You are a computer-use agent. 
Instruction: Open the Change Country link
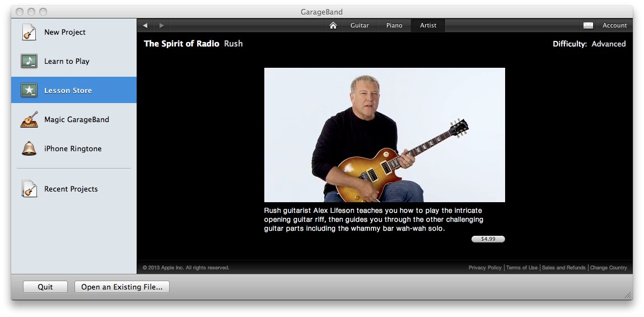coord(609,268)
